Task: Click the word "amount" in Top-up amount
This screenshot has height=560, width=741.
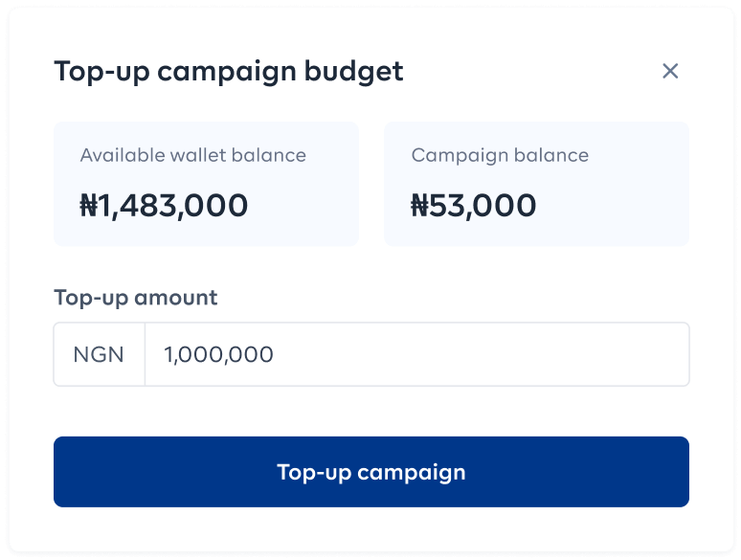Action: pos(176,298)
